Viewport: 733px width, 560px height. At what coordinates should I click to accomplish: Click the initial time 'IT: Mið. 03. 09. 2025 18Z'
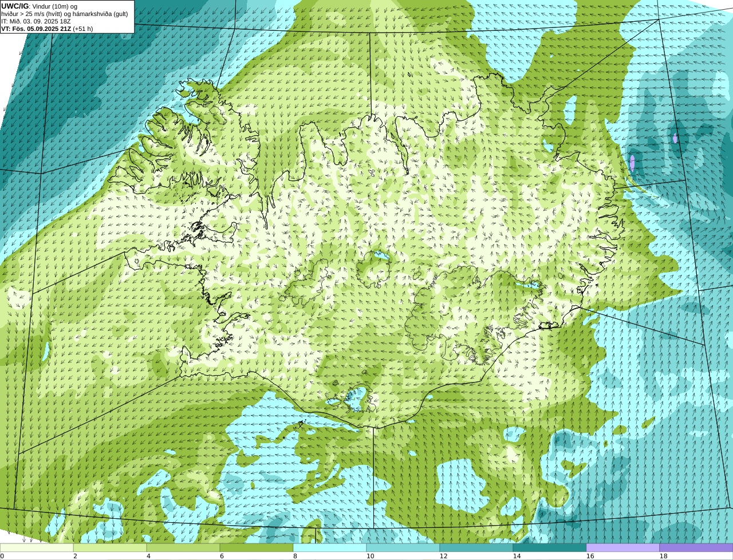[x=36, y=21]
